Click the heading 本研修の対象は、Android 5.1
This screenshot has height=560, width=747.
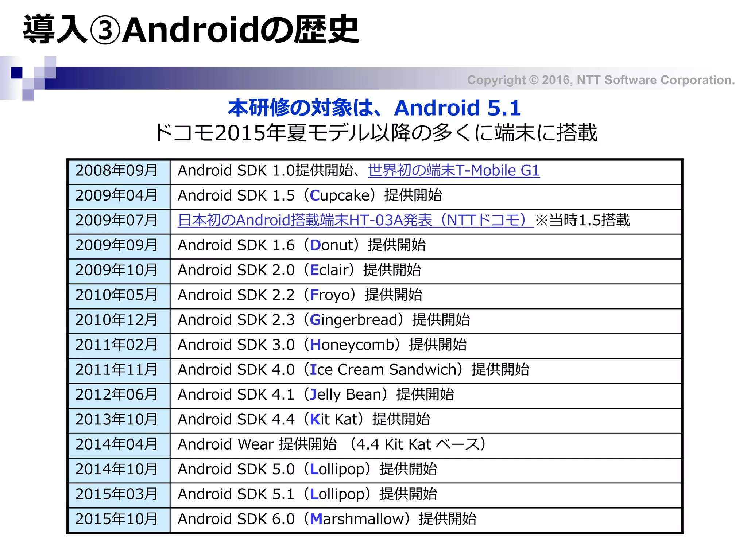click(374, 108)
